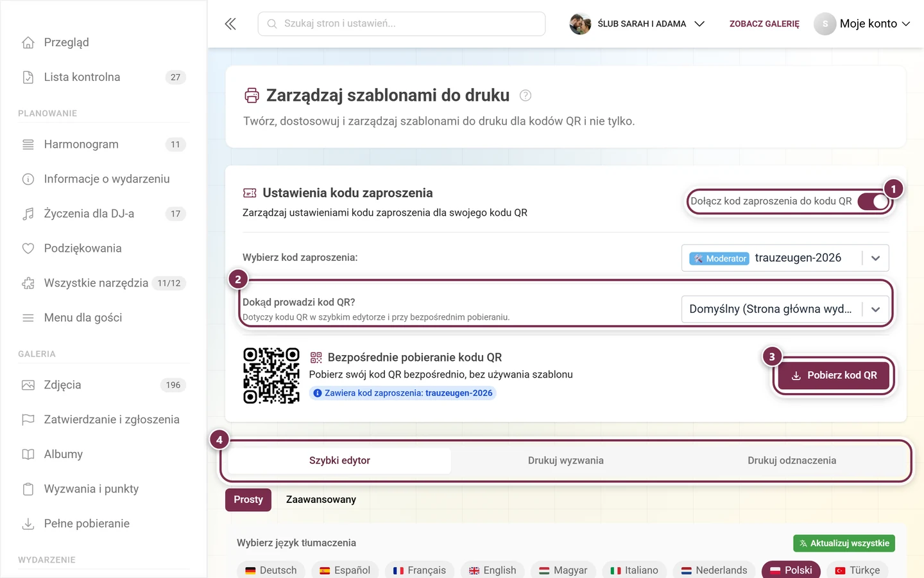Select the Magyar language chip
Screen dimensions: 924x578
click(563, 570)
